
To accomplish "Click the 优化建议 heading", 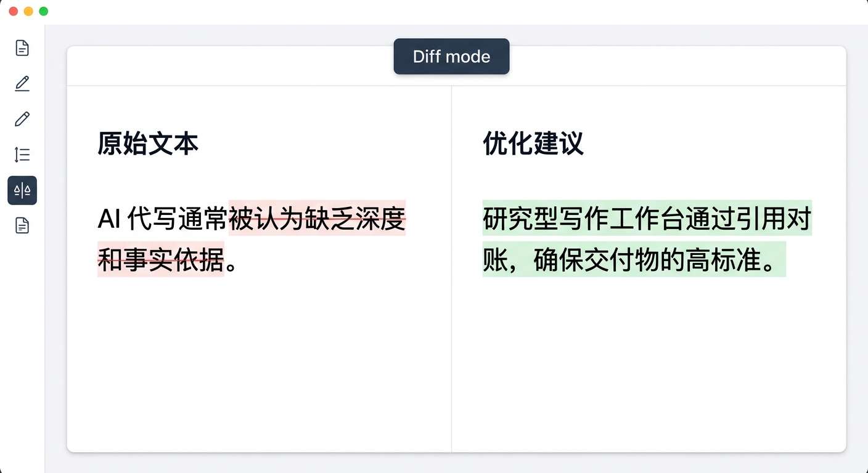I will point(533,144).
